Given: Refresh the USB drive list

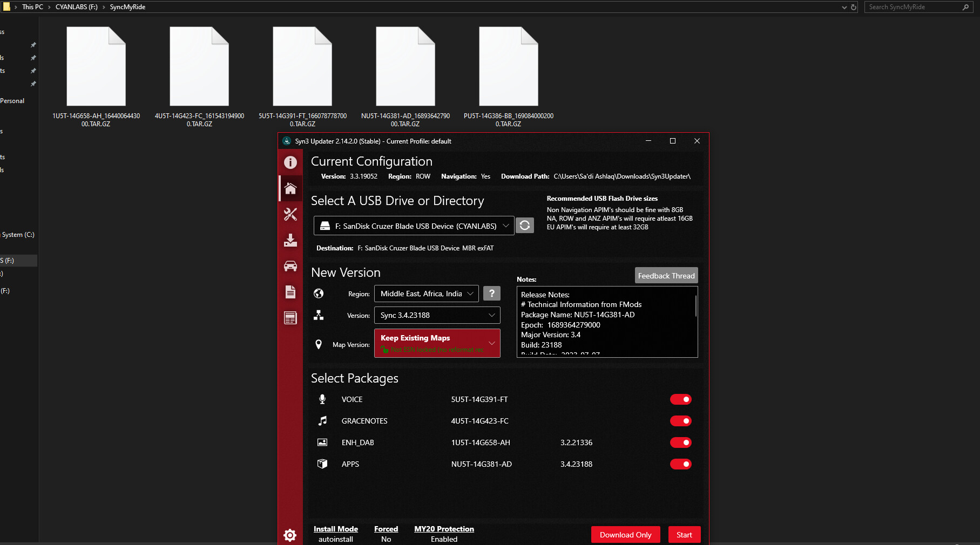Looking at the screenshot, I should pyautogui.click(x=524, y=226).
